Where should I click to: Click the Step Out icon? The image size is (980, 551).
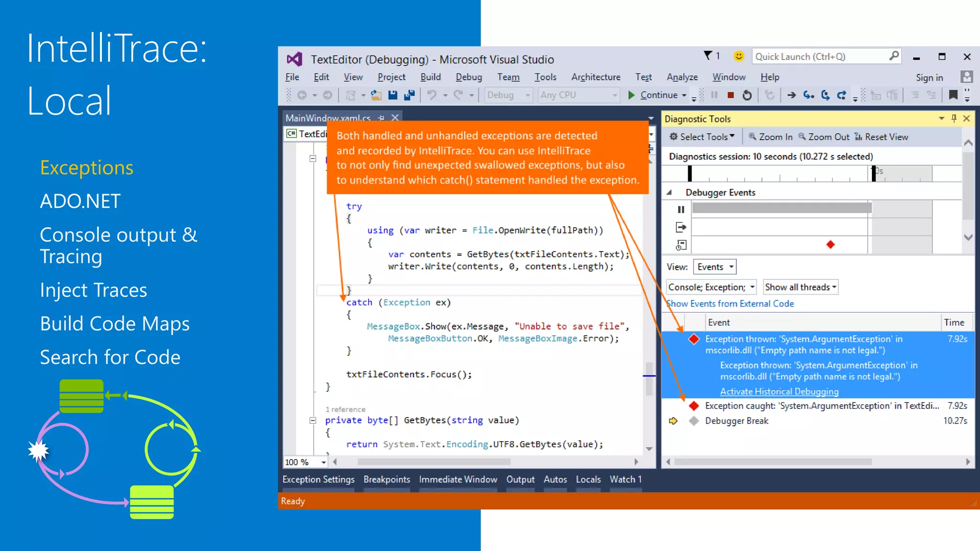(842, 95)
